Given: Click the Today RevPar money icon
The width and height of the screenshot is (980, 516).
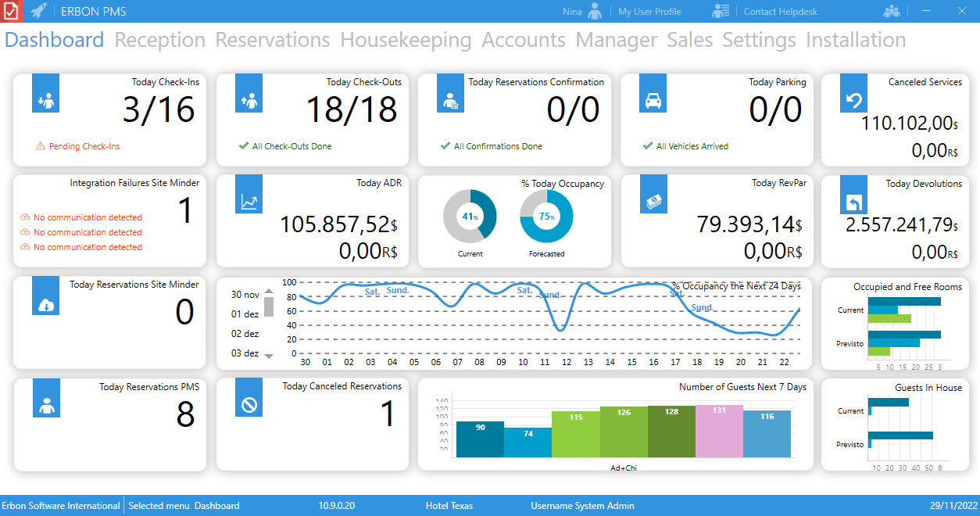Looking at the screenshot, I should coord(653,195).
